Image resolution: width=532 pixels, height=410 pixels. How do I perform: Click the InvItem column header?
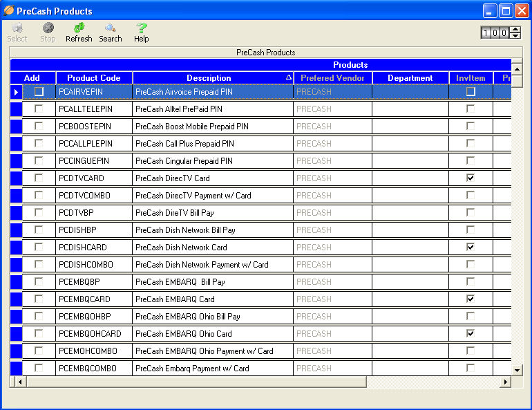click(x=471, y=77)
